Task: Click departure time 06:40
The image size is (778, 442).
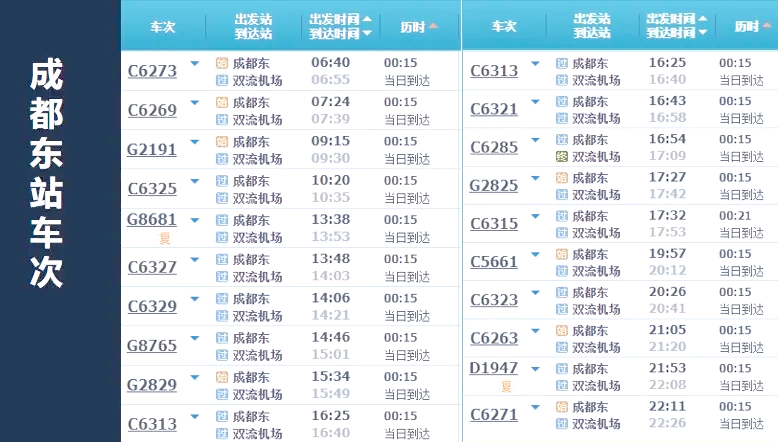Action: click(x=330, y=63)
